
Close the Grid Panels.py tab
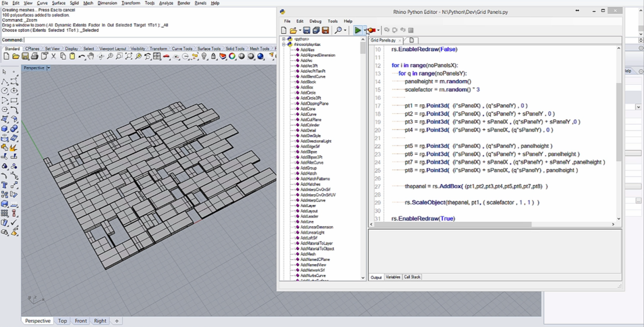(x=399, y=40)
